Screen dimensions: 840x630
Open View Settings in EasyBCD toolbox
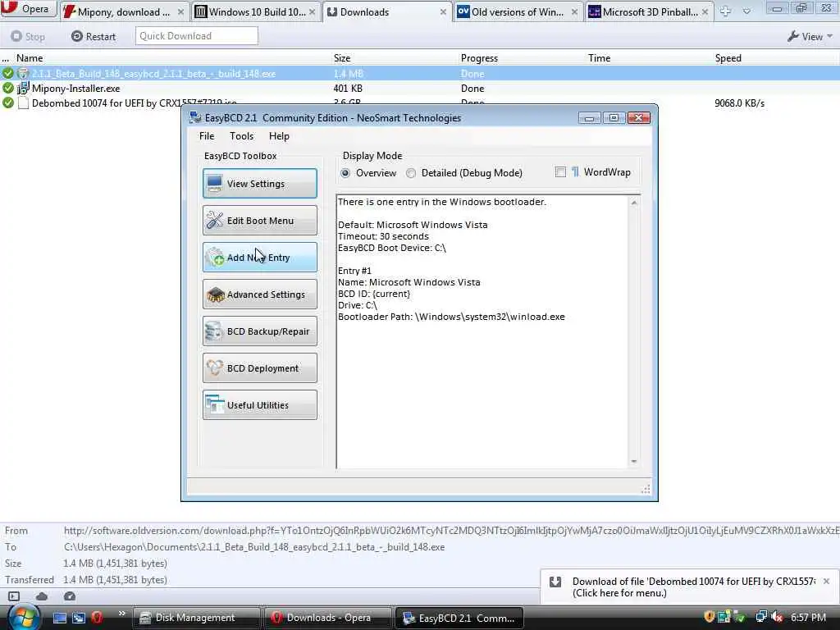pos(260,183)
